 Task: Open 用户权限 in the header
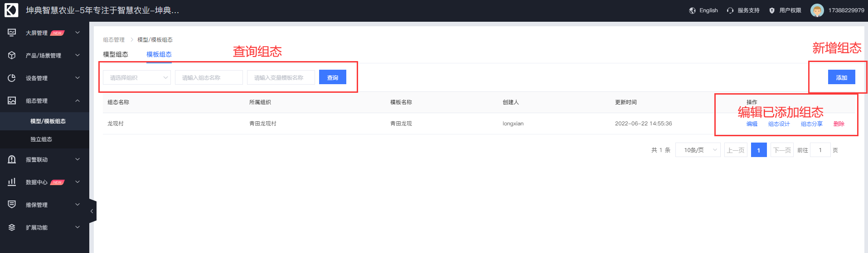click(x=790, y=10)
